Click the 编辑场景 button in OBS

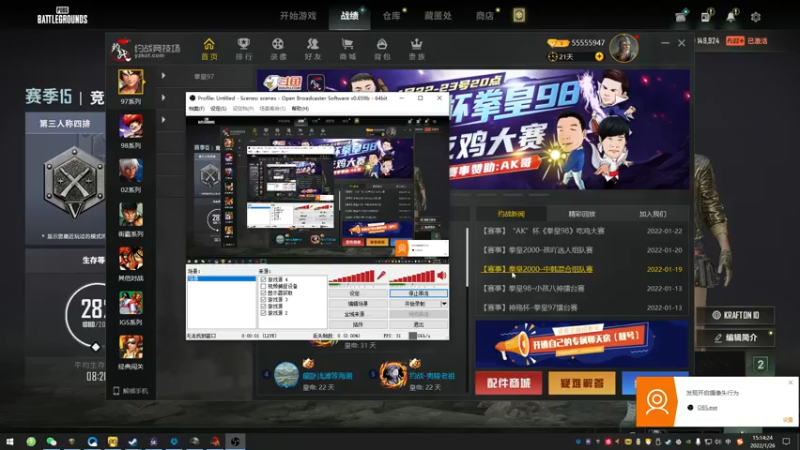(x=358, y=304)
